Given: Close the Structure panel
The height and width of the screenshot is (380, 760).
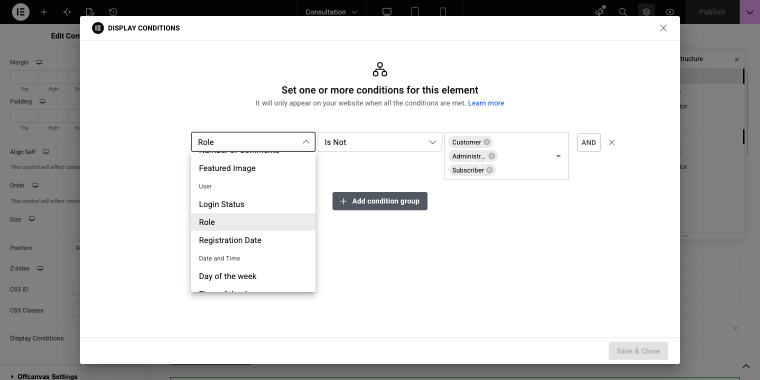Looking at the screenshot, I should [737, 60].
